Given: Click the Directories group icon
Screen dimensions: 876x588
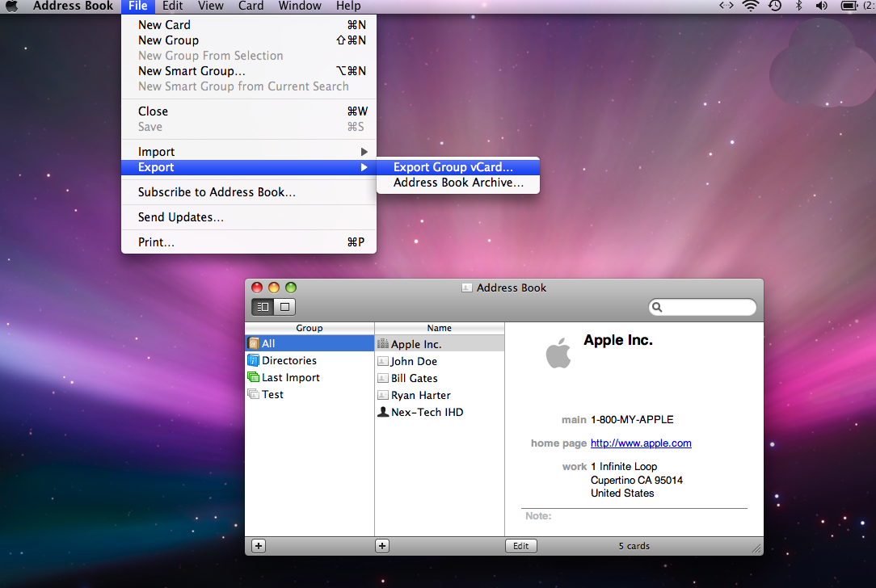Looking at the screenshot, I should pos(253,360).
